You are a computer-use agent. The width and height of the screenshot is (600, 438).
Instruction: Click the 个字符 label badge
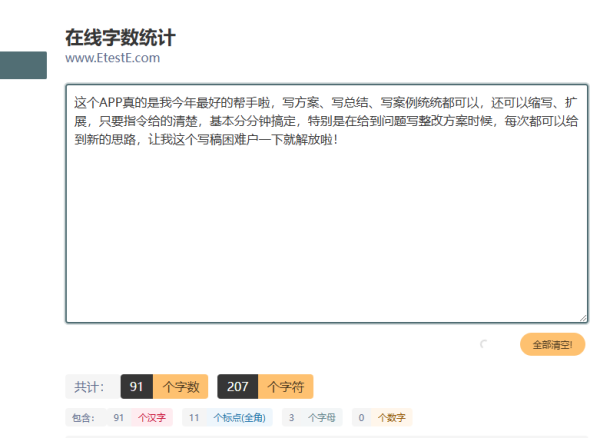pyautogui.click(x=285, y=386)
